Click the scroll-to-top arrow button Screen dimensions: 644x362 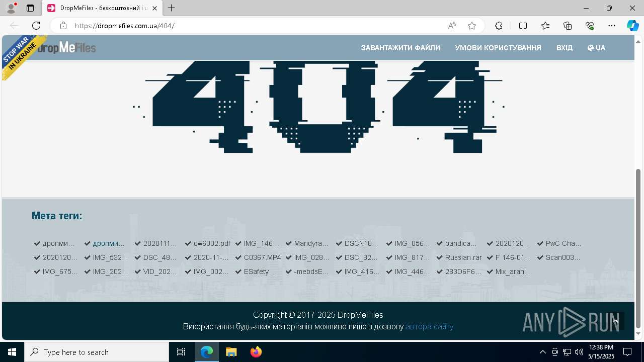615,321
